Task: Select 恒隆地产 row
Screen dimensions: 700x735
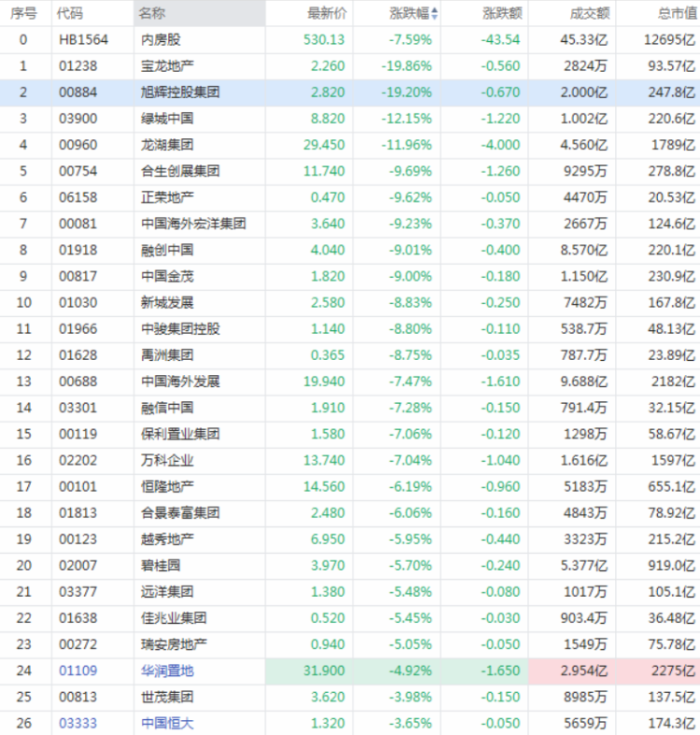Action: (350, 487)
